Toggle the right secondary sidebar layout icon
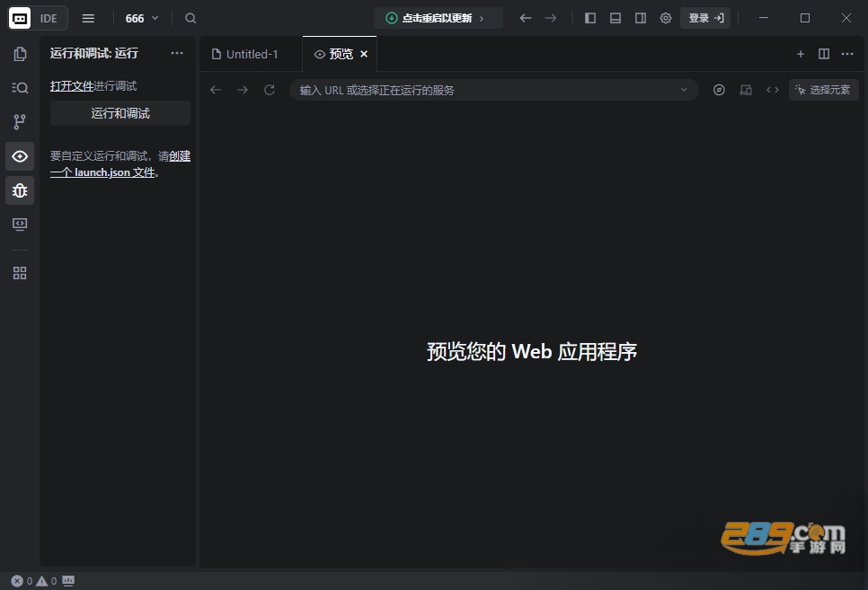The height and width of the screenshot is (590, 868). click(641, 18)
